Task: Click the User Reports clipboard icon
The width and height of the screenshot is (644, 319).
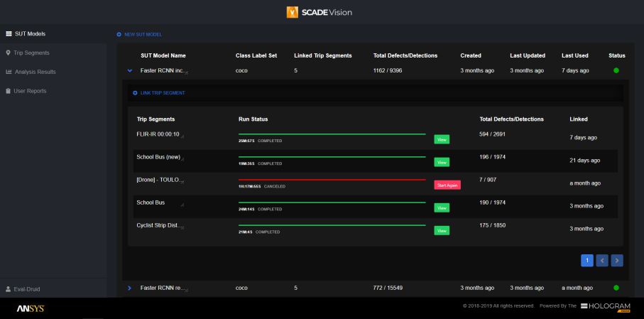Action: [x=9, y=91]
